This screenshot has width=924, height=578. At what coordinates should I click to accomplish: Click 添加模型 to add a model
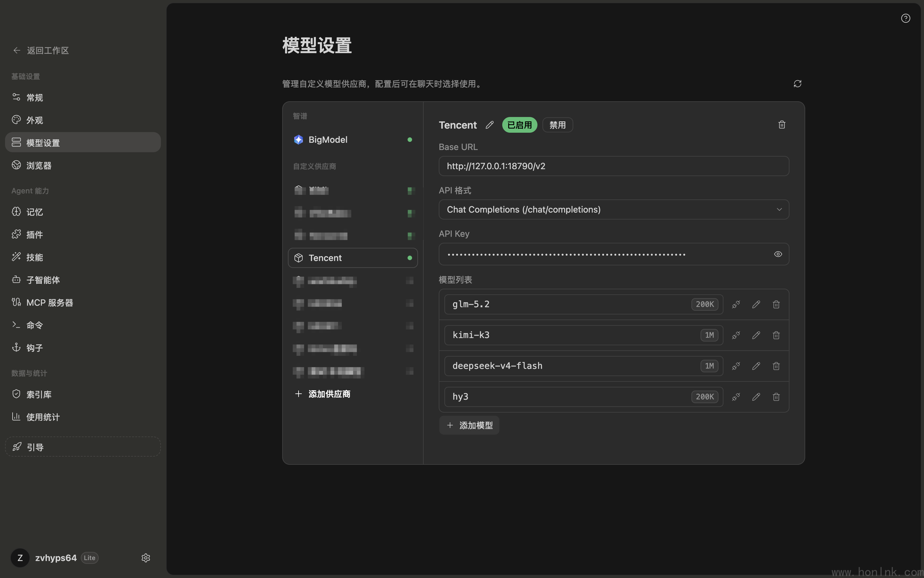(469, 425)
